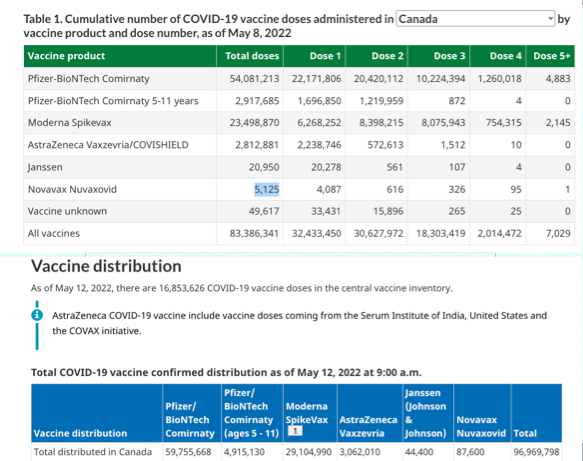The image size is (583, 461).
Task: Click Moderna Dose 1 value 6,268,252
Action: pyautogui.click(x=319, y=123)
